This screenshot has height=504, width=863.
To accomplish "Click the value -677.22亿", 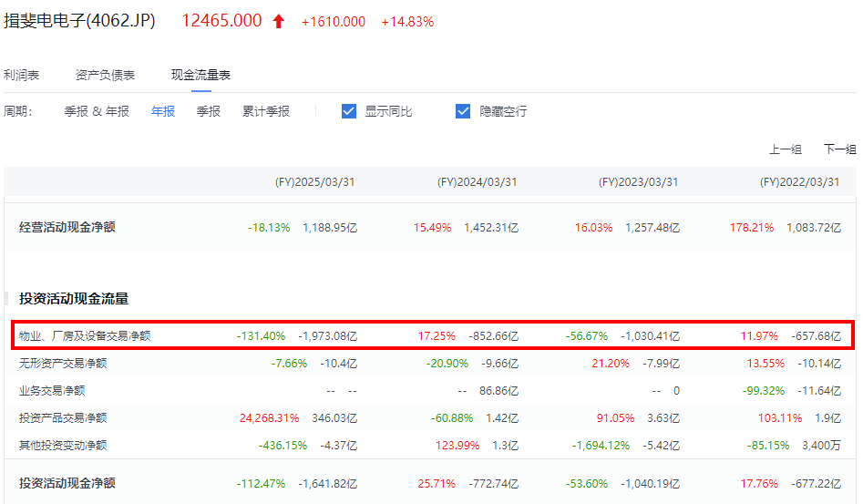I will [x=817, y=484].
